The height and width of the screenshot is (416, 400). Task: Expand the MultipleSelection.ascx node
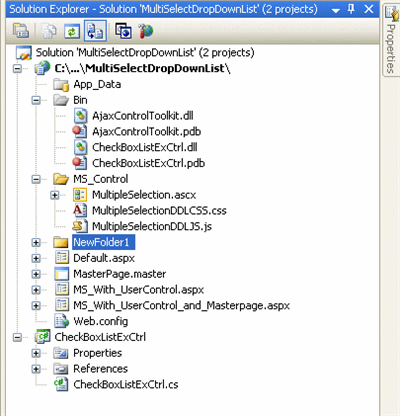(55, 195)
